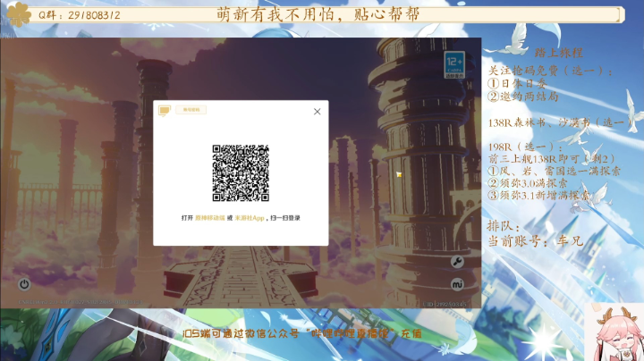Image resolution: width=644 pixels, height=361 pixels.
Task: Open the 原神移动端 link
Action: click(x=210, y=218)
